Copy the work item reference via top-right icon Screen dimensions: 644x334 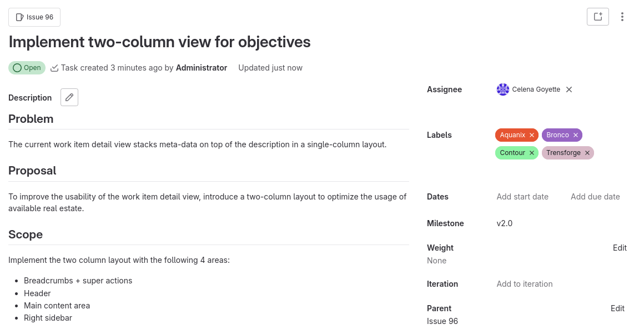(x=598, y=17)
